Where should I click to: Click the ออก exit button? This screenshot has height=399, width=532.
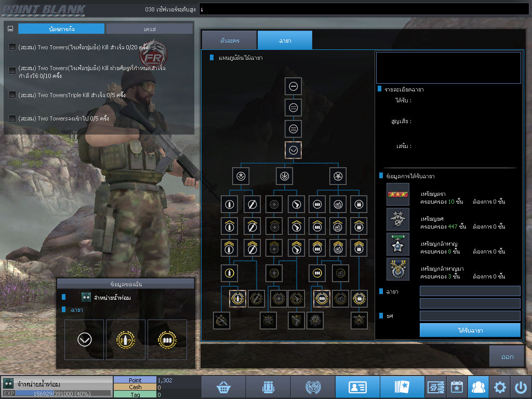[507, 356]
